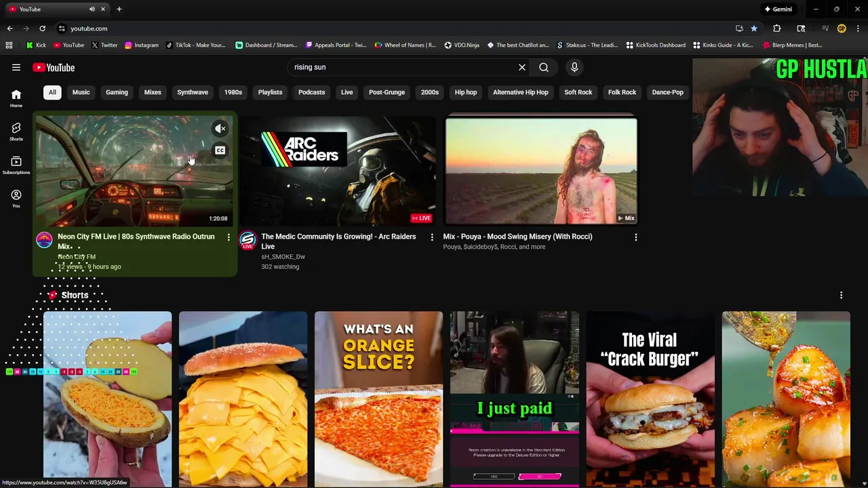This screenshot has height=488, width=868.
Task: Go to Home in the sidebar
Action: [16, 98]
